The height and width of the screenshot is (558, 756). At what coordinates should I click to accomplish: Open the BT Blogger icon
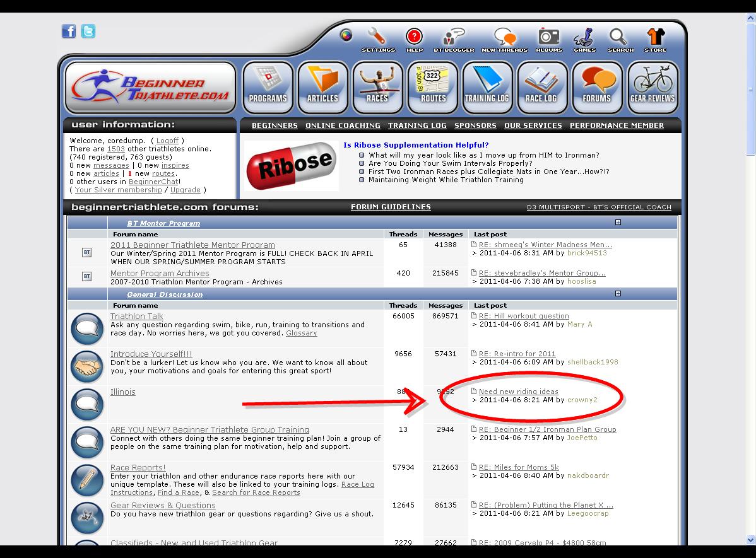point(454,37)
